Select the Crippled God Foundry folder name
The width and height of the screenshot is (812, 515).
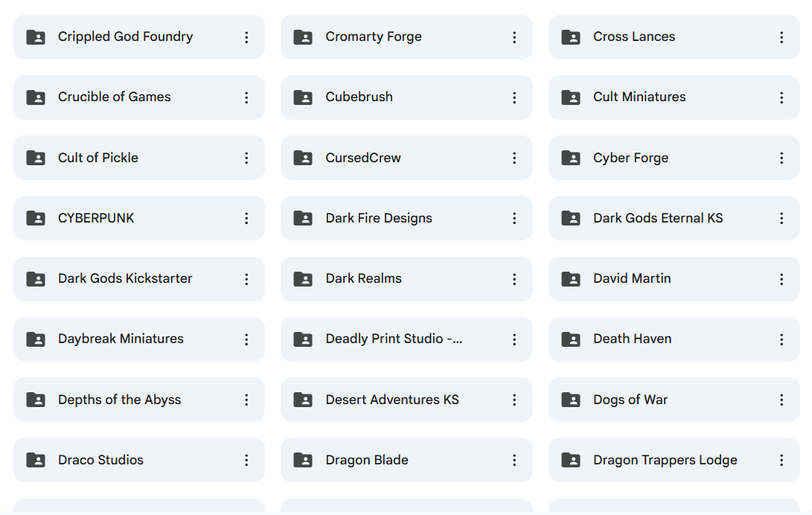(x=125, y=36)
